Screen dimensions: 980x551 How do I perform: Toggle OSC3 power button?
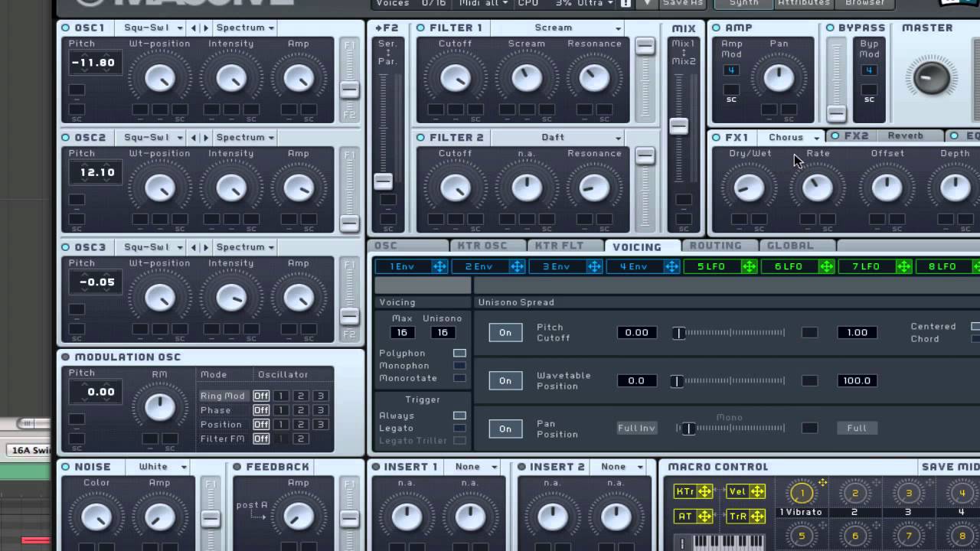(66, 247)
